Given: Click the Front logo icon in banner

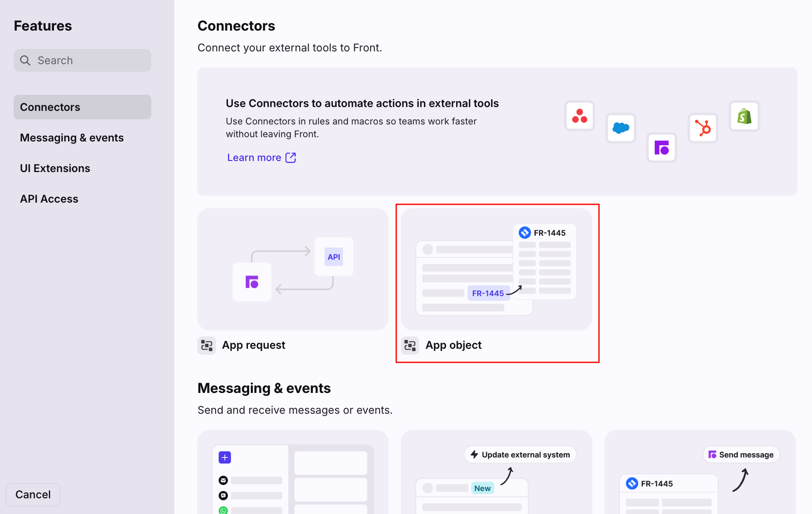Looking at the screenshot, I should [662, 148].
